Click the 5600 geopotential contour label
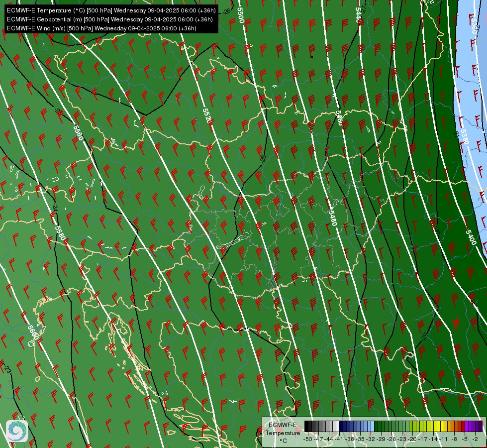The width and height of the screenshot is (487, 448). coord(33,333)
